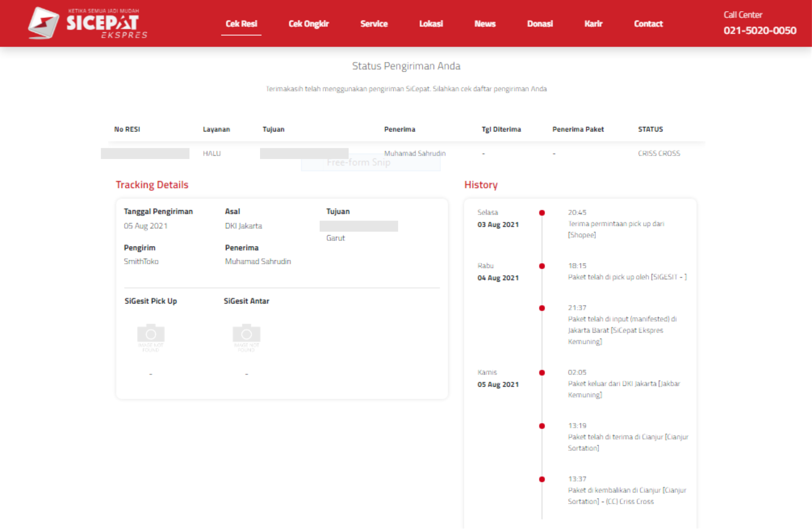
Task: Click the 'CRISS CROSS' status cell
Action: [x=659, y=153]
